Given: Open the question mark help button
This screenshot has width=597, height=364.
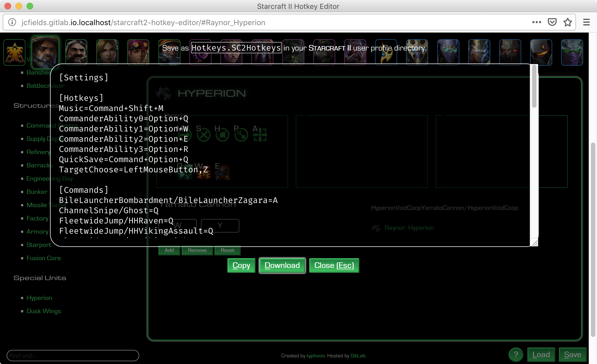Looking at the screenshot, I should [516, 355].
